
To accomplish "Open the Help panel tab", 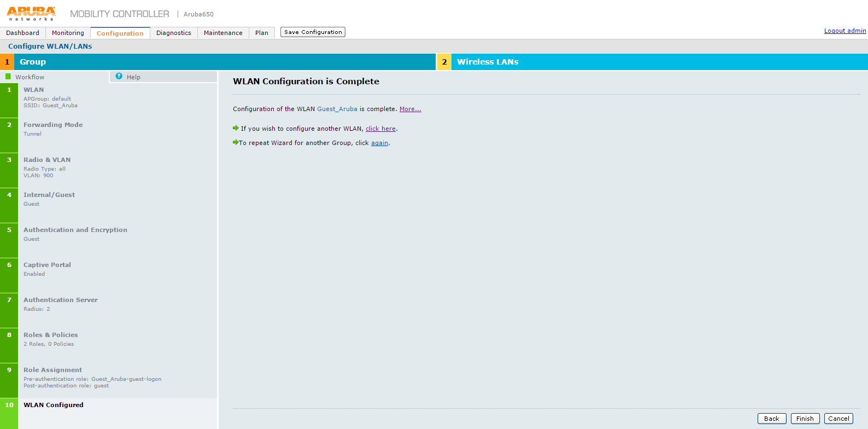I will pyautogui.click(x=163, y=77).
